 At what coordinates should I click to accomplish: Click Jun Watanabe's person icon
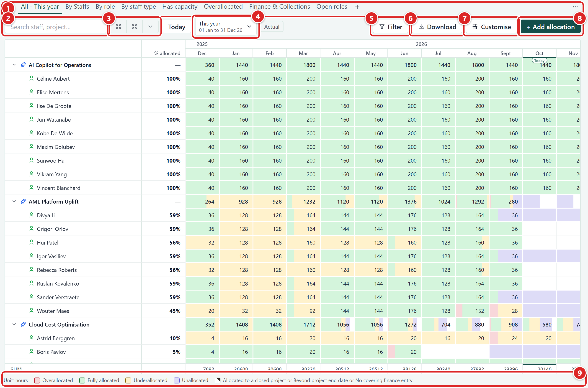pos(31,120)
